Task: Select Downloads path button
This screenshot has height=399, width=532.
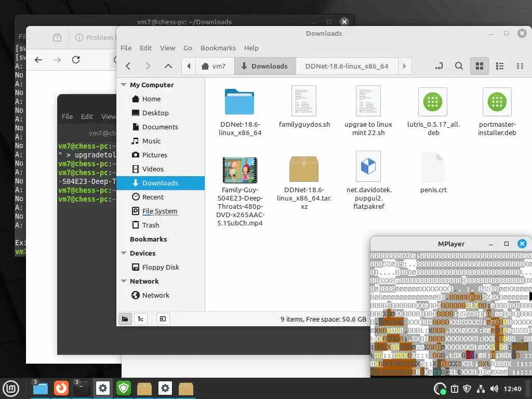Action: pyautogui.click(x=264, y=66)
